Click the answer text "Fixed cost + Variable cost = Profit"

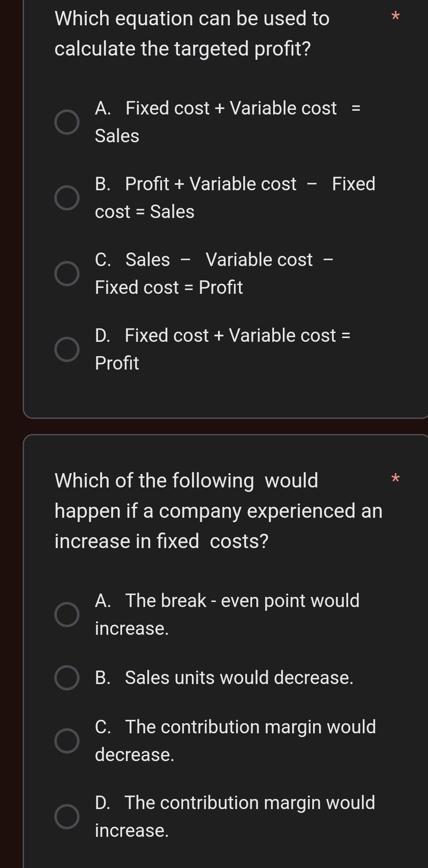tap(223, 349)
